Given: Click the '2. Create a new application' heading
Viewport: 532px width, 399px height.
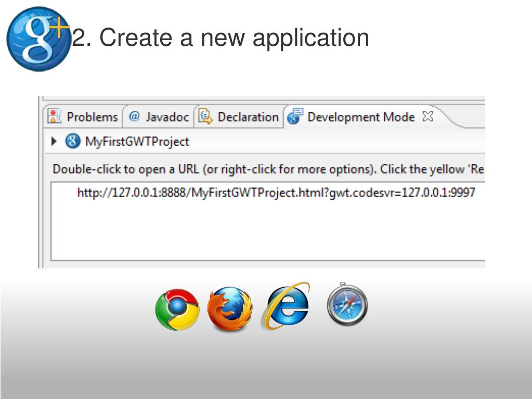Looking at the screenshot, I should point(220,37).
